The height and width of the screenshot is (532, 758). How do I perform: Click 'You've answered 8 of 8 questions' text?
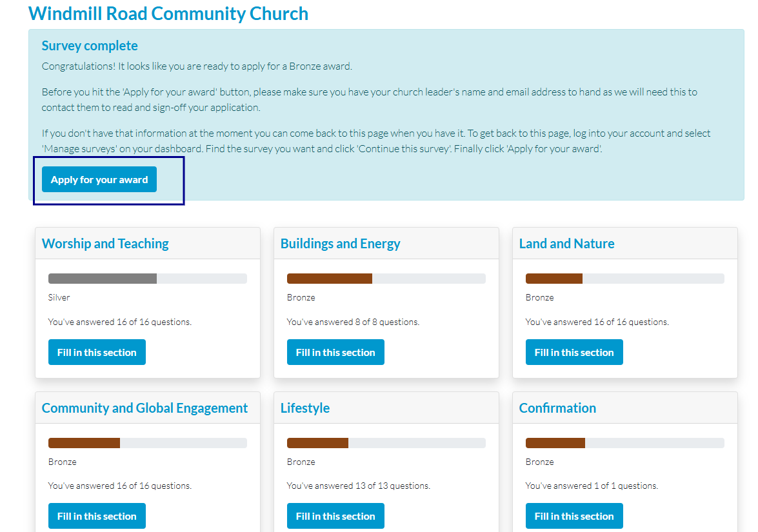(353, 322)
